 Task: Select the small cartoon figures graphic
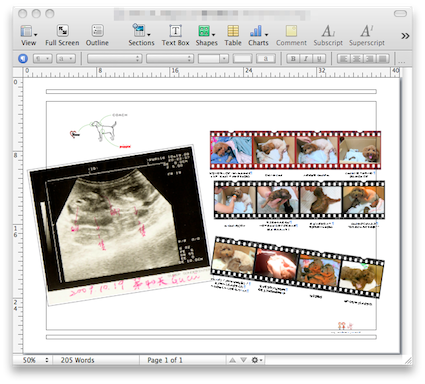[x=345, y=327]
